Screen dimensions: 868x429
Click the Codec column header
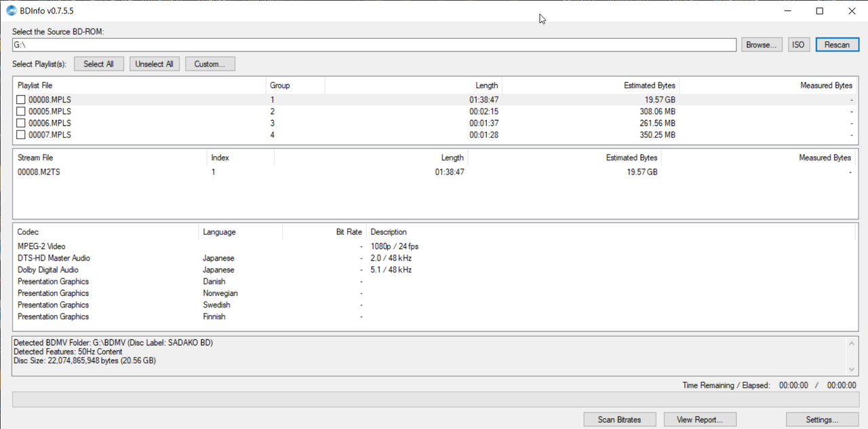[106, 232]
